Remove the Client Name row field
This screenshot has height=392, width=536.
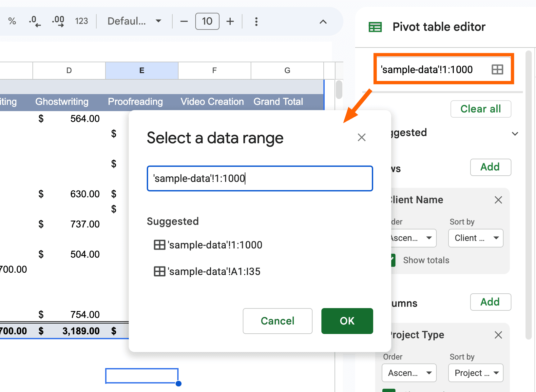click(x=498, y=200)
